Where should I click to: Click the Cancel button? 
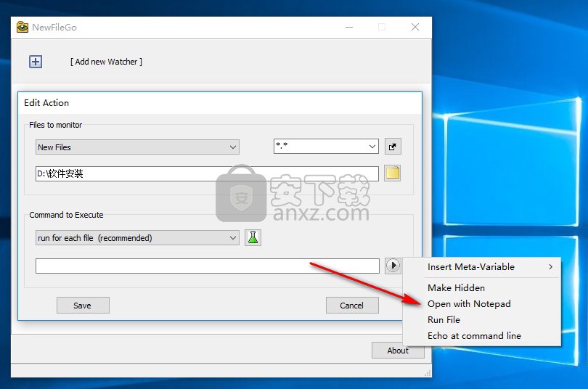(352, 306)
